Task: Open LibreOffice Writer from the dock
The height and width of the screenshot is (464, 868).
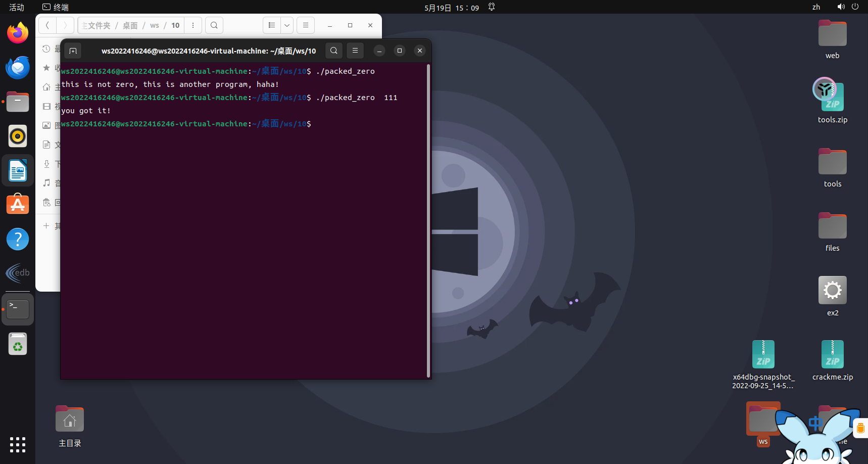Action: 18,171
